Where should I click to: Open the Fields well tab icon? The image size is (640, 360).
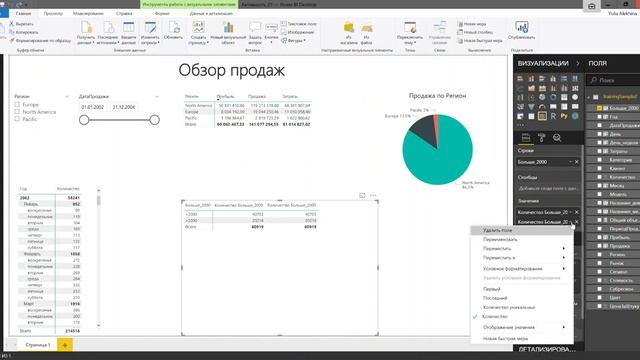pyautogui.click(x=526, y=138)
